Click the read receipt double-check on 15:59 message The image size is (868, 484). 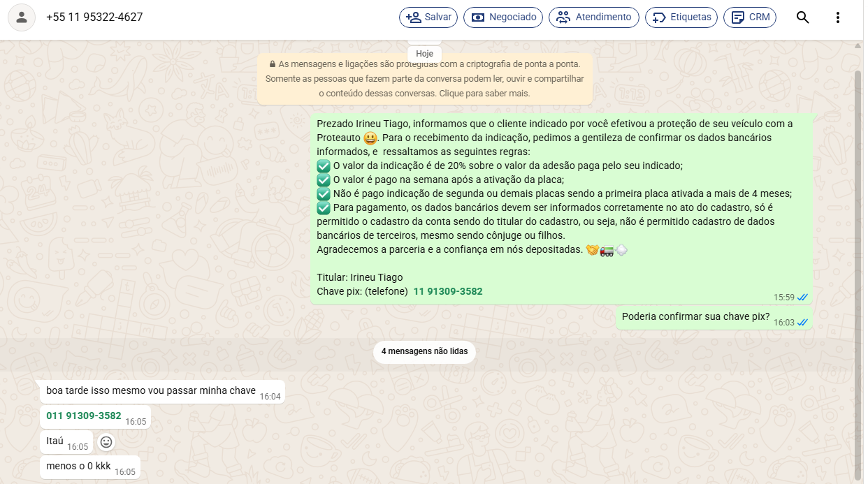click(802, 298)
